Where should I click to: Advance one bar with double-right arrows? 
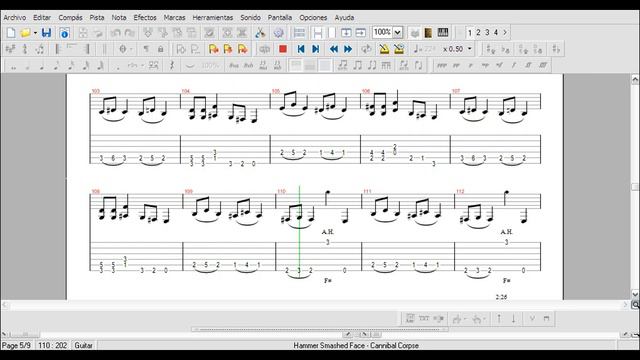coord(348,49)
